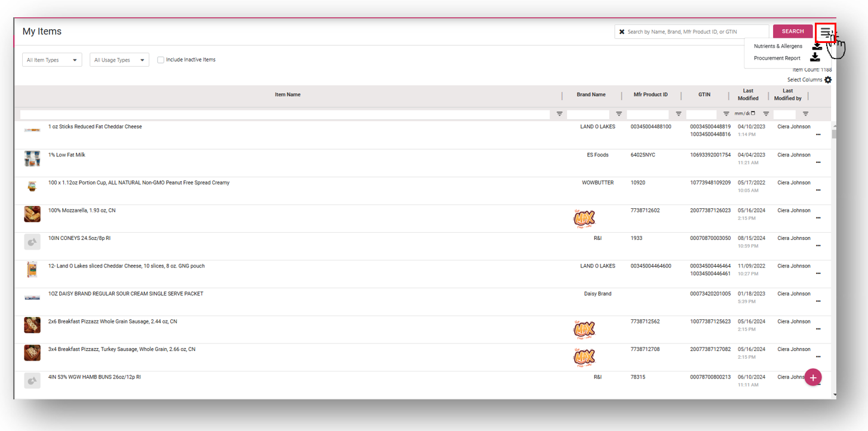868x431 pixels.
Task: Download the Procurement Report
Action: pyautogui.click(x=815, y=58)
